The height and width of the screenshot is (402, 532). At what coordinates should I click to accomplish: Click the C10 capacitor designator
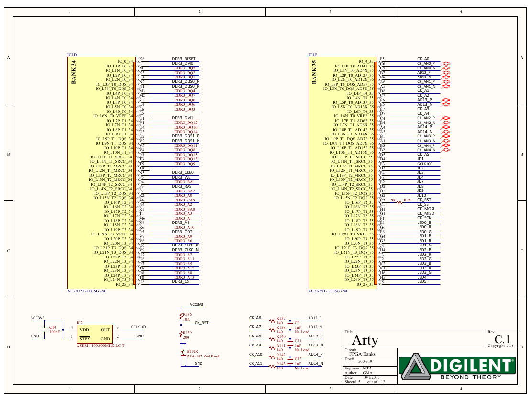(x=53, y=328)
